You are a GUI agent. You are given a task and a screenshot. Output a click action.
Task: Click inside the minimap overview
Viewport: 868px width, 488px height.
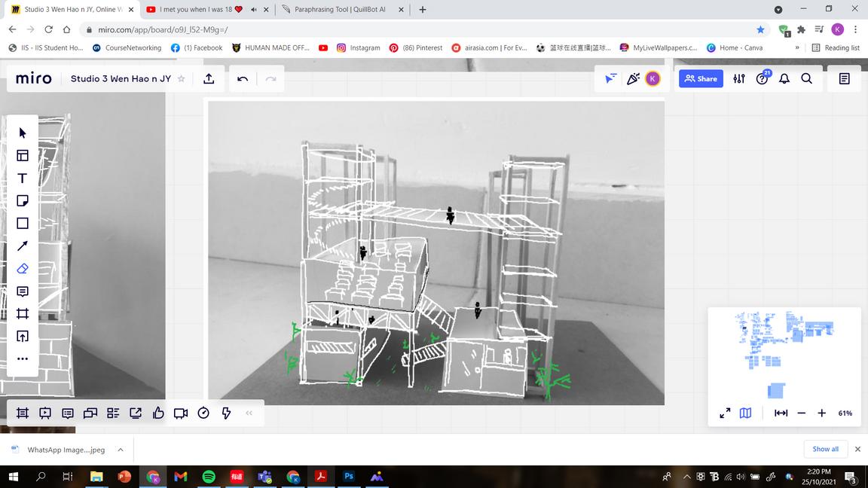pos(784,354)
